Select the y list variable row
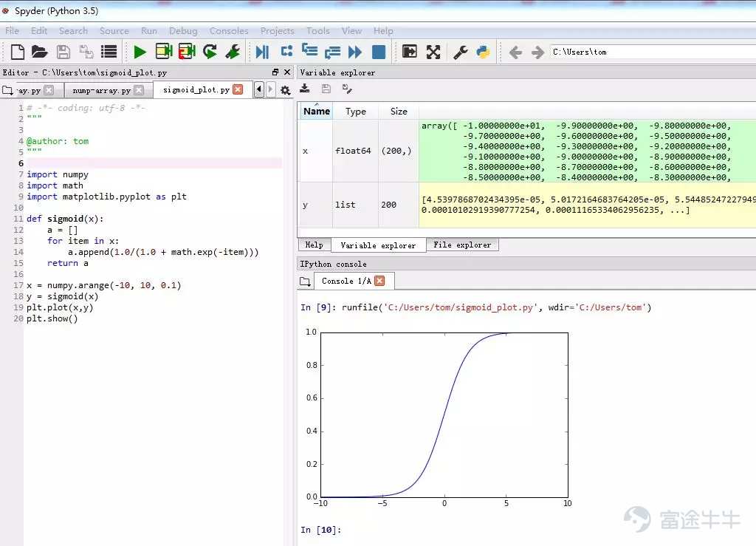This screenshot has width=756, height=546. coord(305,205)
